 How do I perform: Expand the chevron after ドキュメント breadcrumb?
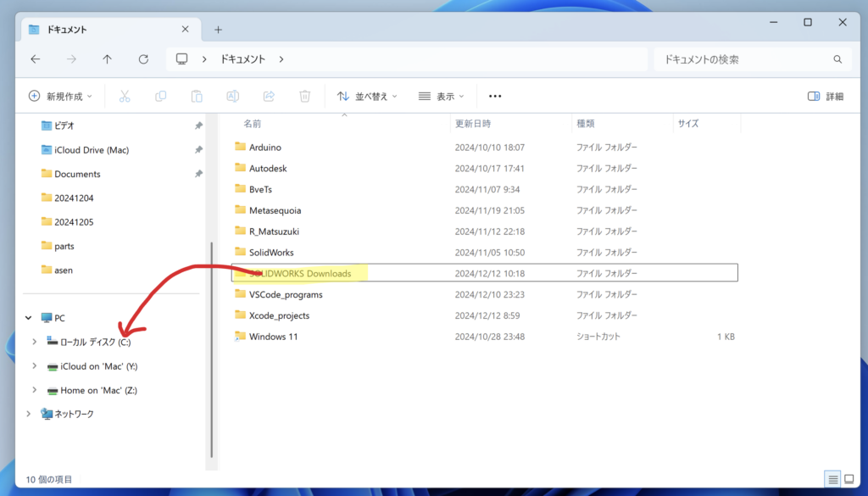click(281, 59)
